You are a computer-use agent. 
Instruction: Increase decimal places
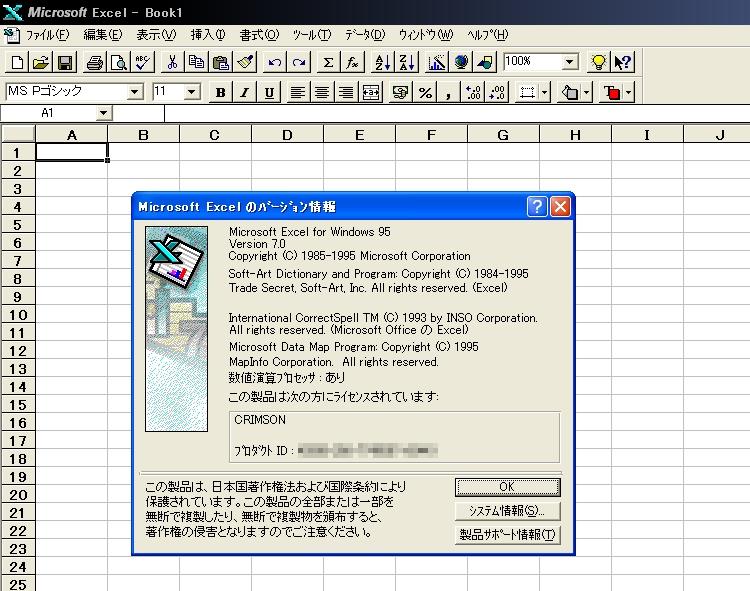(x=473, y=92)
